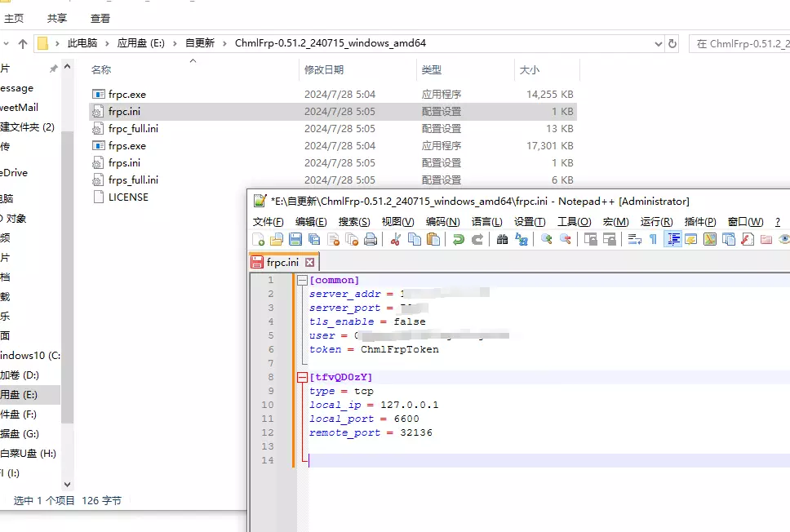
Task: Open the Folder as Workspace icon
Action: 766,239
